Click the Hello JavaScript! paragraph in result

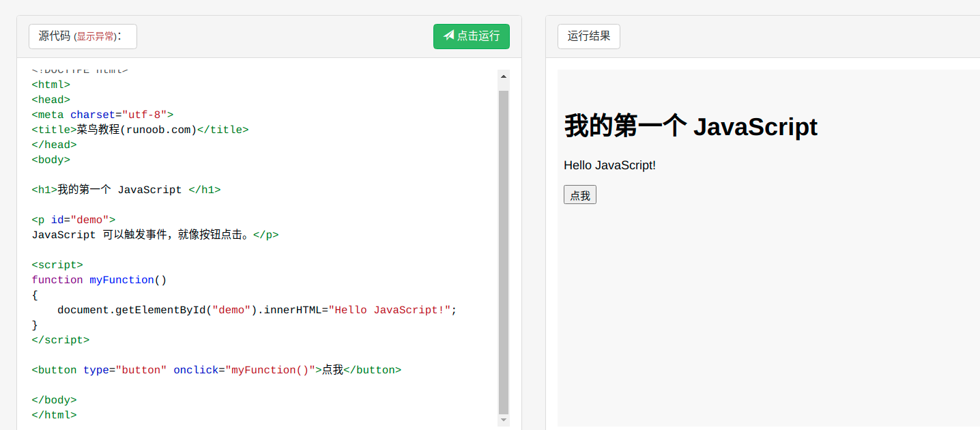pos(609,165)
